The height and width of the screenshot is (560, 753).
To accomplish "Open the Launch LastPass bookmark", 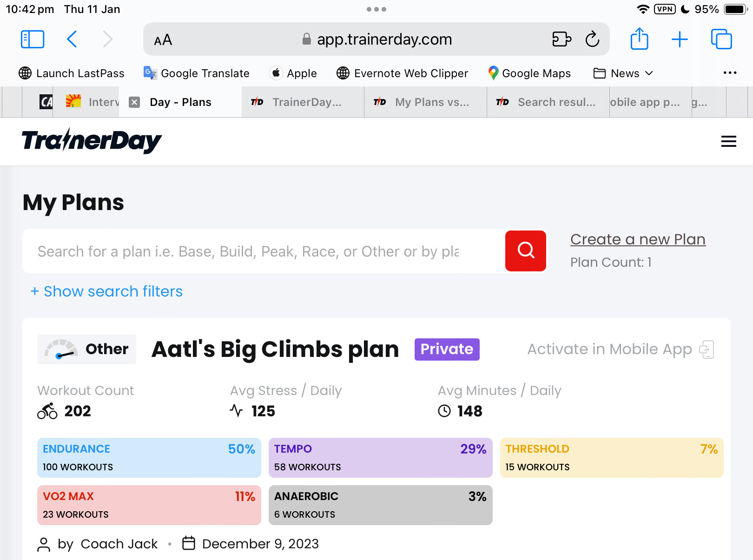I will 72,73.
